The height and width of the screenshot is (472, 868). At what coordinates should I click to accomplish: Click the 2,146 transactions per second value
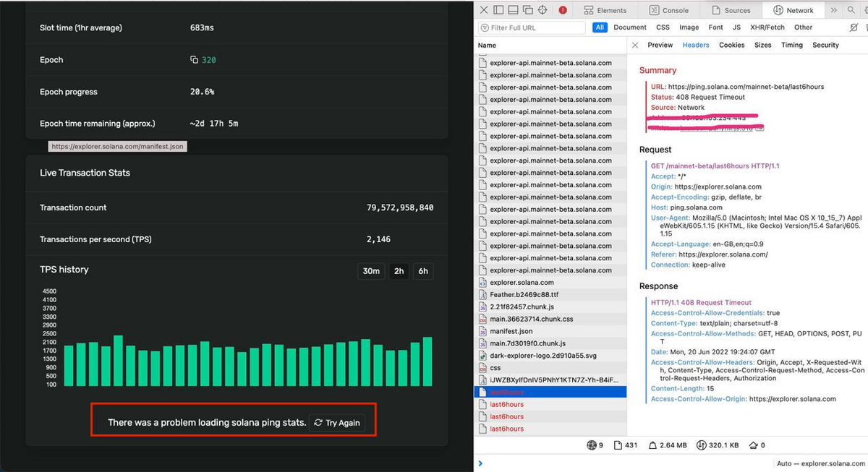[378, 239]
